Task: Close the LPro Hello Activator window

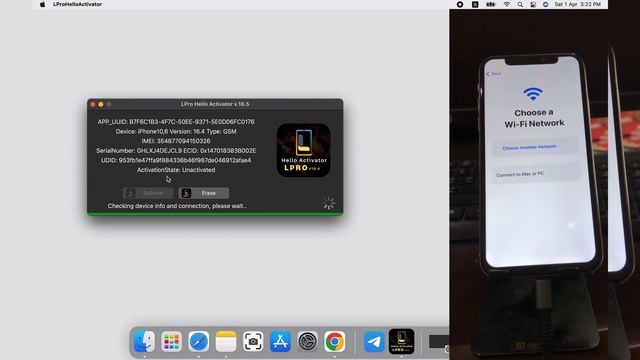Action: (x=93, y=104)
